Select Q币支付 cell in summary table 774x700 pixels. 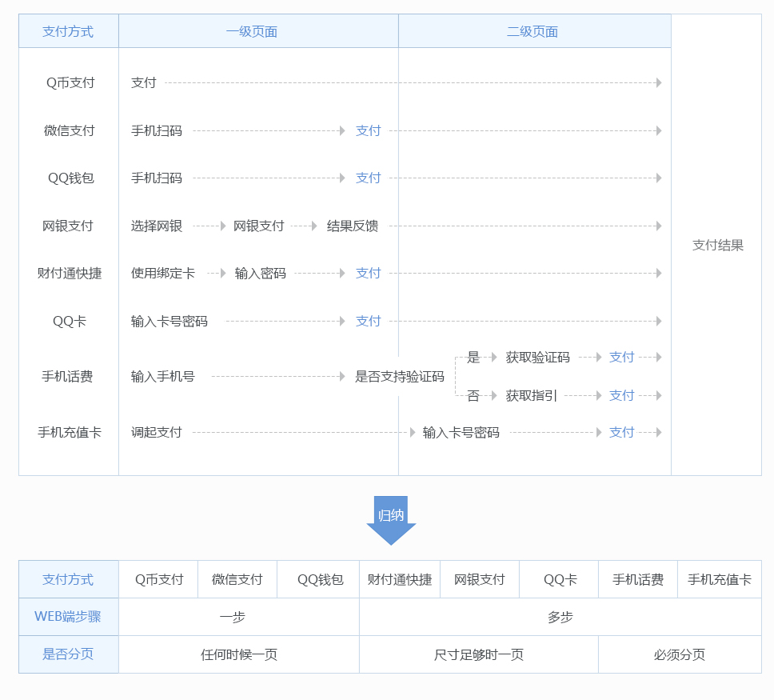coord(158,579)
